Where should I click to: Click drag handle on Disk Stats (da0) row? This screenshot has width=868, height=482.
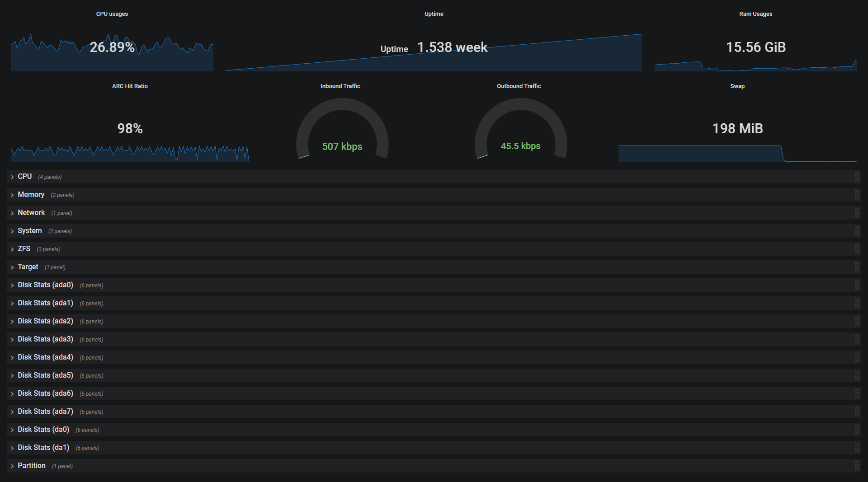click(x=857, y=430)
